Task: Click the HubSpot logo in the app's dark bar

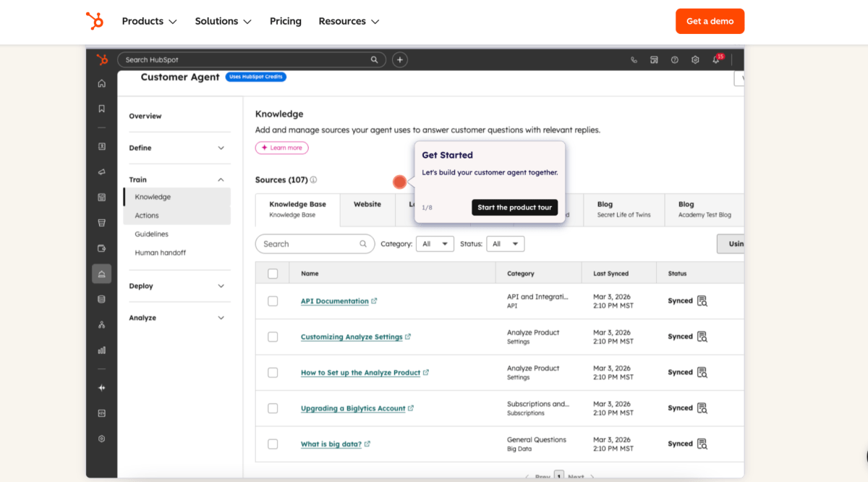Action: [102, 60]
